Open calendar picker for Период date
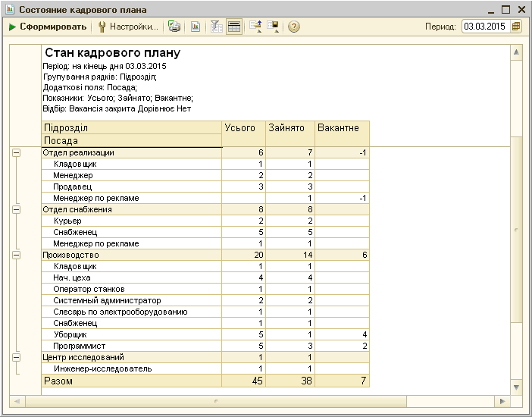 [516, 27]
